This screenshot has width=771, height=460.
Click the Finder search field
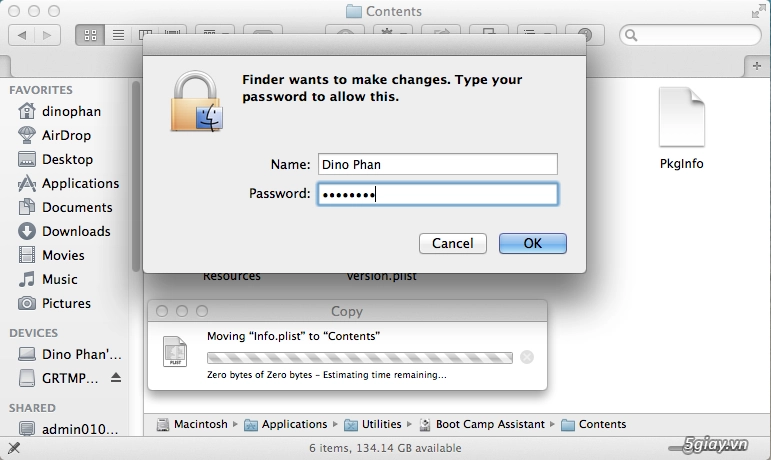click(x=690, y=35)
